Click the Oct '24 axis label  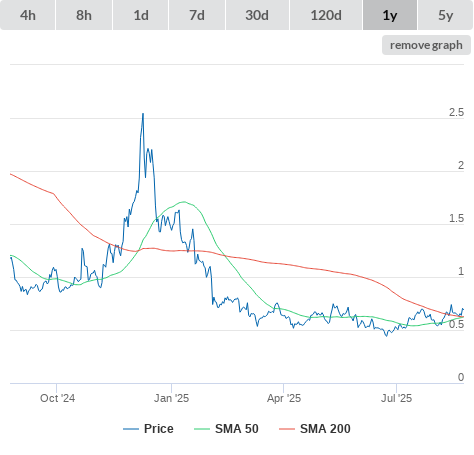coord(57,398)
